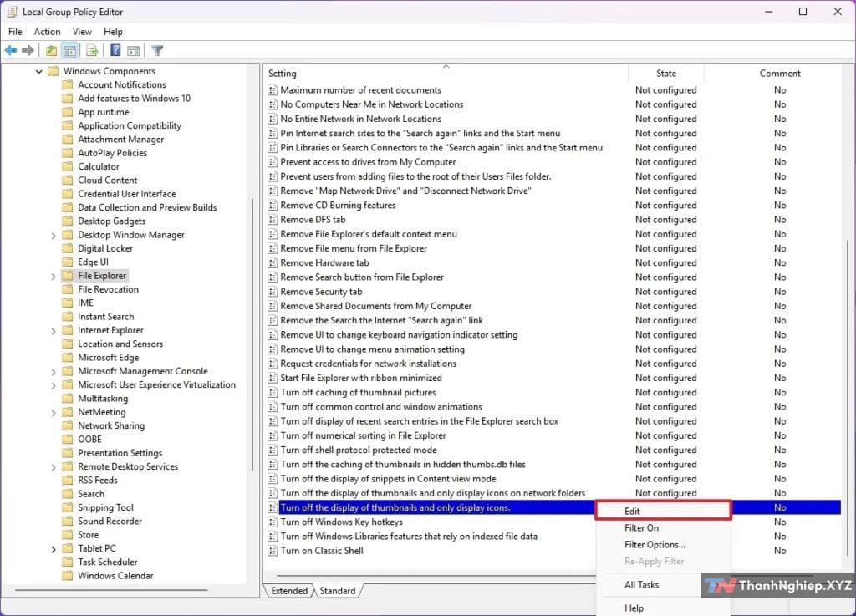Toggle the Show/Hide Action Pane toolbar icon
Image resolution: width=856 pixels, height=616 pixels.
point(133,51)
